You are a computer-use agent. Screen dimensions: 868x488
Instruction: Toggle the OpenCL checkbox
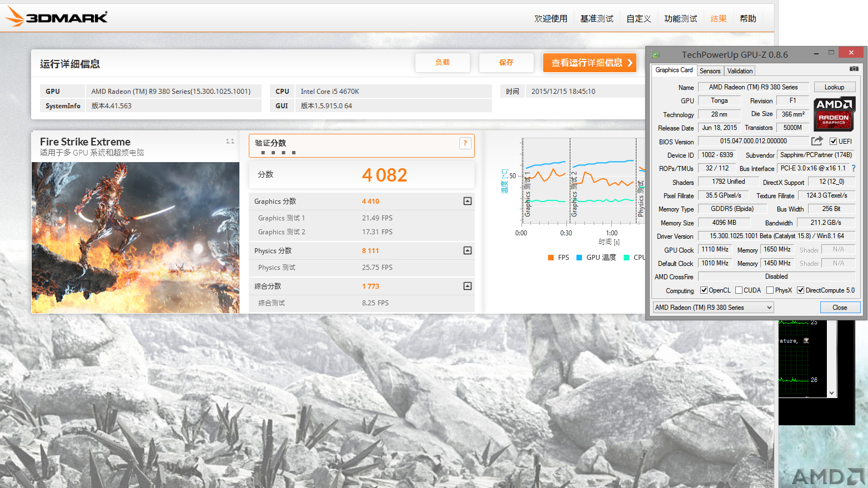(x=704, y=290)
